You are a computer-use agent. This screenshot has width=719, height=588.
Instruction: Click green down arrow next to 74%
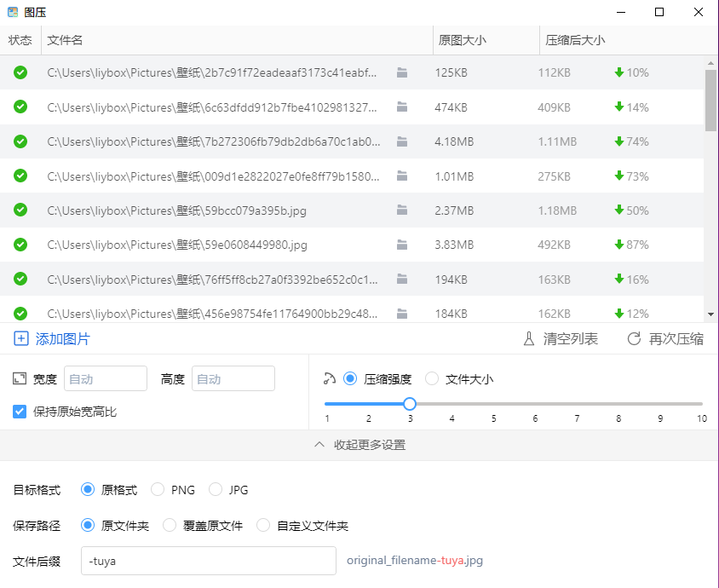[x=619, y=141]
